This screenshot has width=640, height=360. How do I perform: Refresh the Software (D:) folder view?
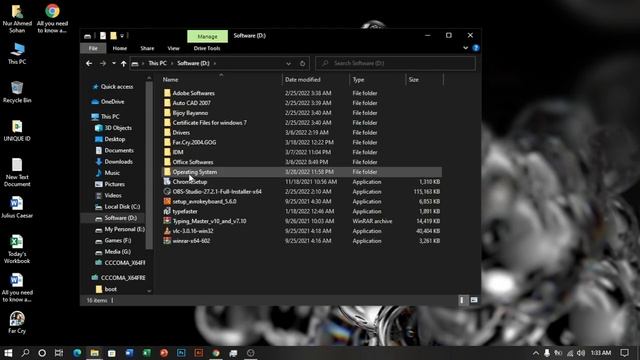point(302,63)
